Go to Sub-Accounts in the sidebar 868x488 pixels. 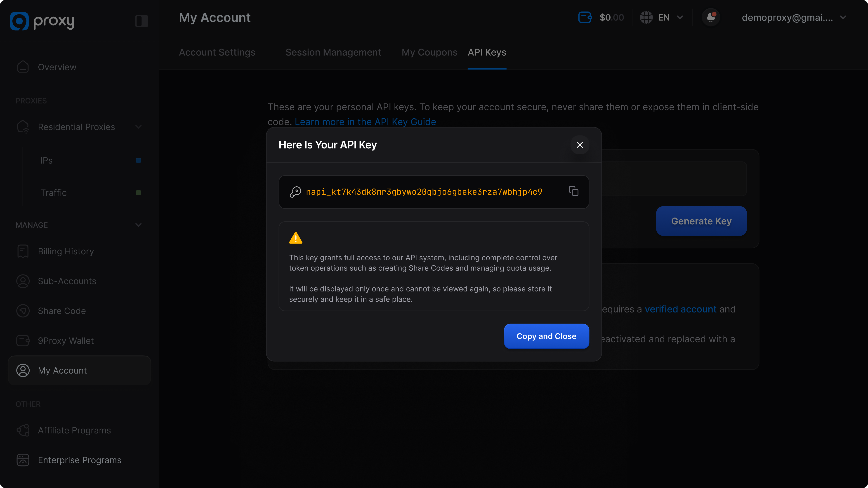click(67, 281)
